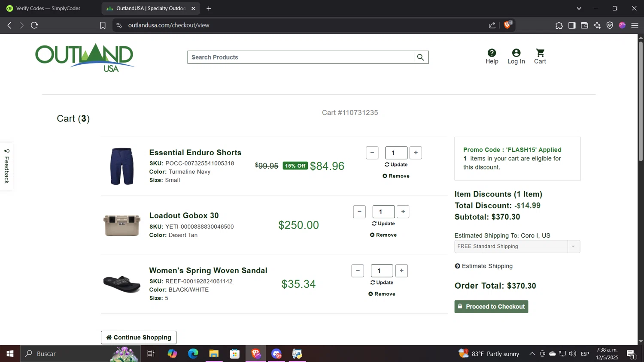Go back in browser history
This screenshot has height=362, width=644.
tap(9, 25)
